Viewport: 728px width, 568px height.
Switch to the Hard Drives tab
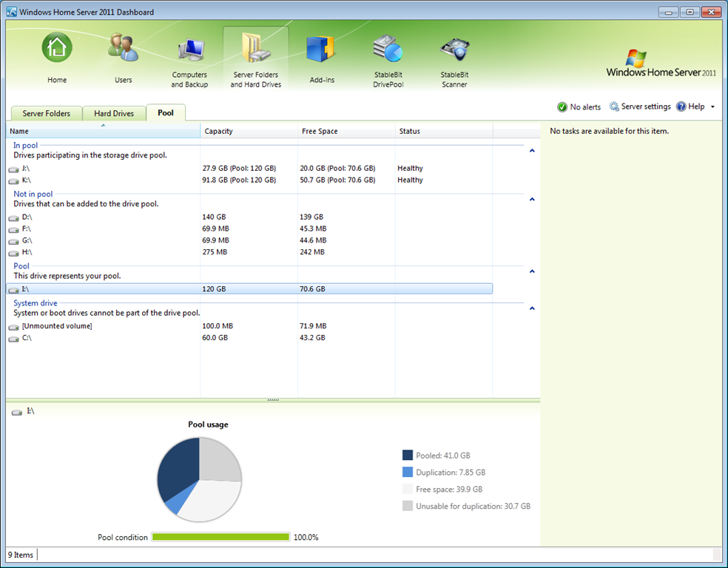[x=114, y=113]
